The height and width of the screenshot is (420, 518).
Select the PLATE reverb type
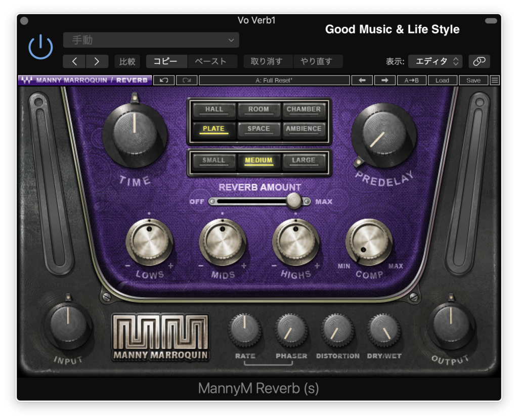[x=214, y=129]
